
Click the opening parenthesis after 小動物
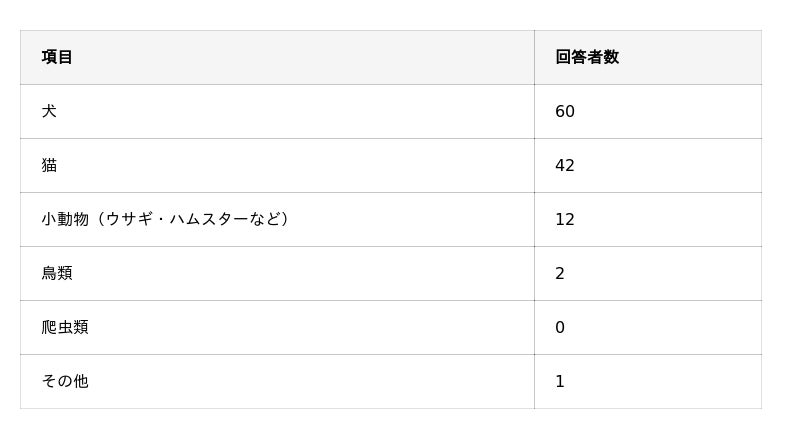click(x=99, y=219)
